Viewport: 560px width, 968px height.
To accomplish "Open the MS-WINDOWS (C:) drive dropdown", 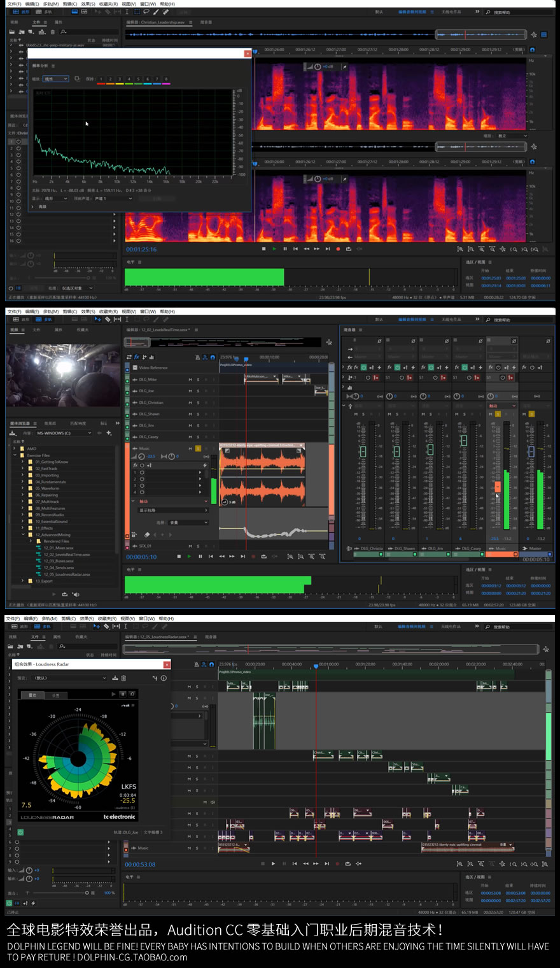I will click(x=64, y=433).
